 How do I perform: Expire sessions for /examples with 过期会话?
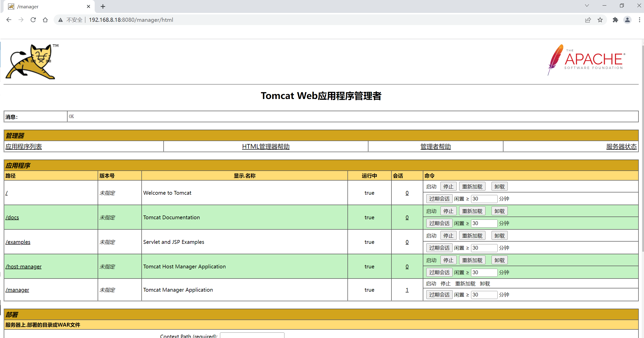point(439,248)
